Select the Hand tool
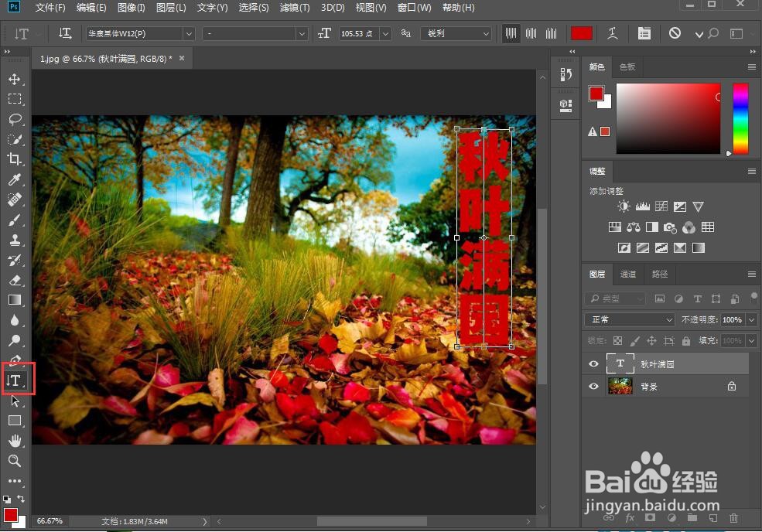The height and width of the screenshot is (532, 762). tap(14, 442)
